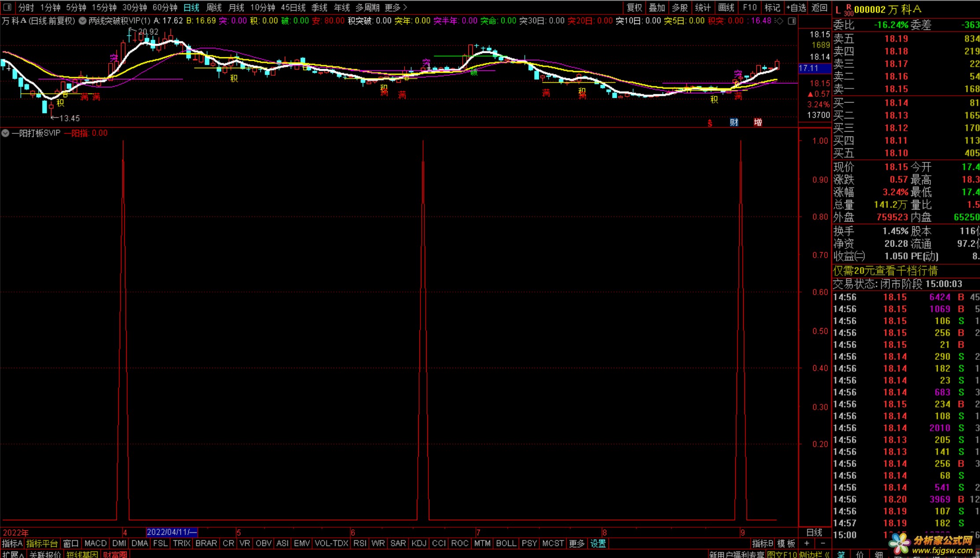Open the 短线基因 tab
The image size is (980, 558).
pyautogui.click(x=82, y=554)
